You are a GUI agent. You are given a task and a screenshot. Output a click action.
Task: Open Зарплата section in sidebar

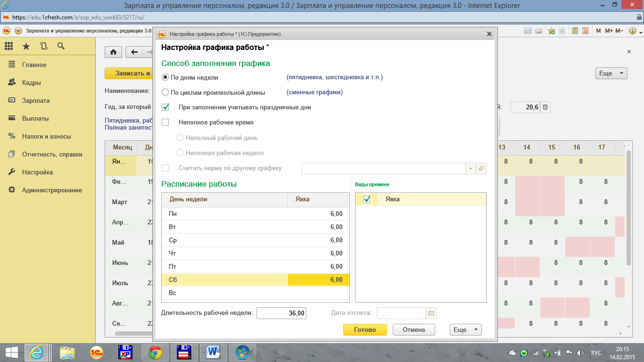click(36, 100)
